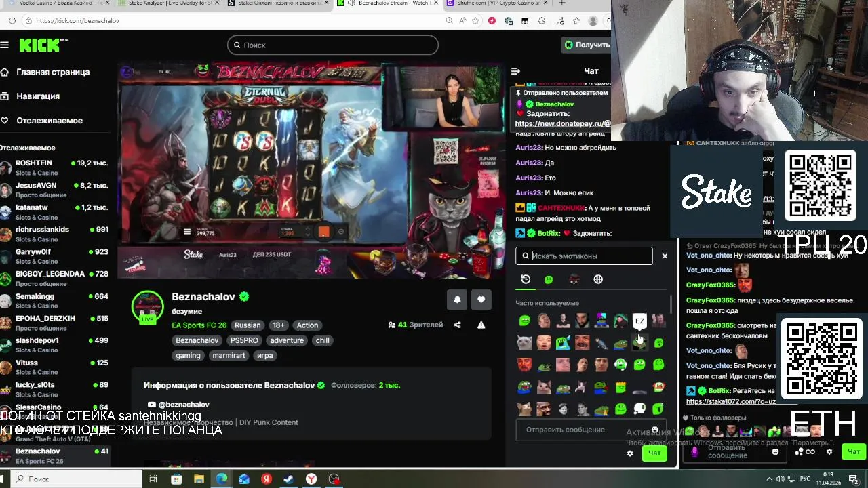Report stream with warning triangle icon
Viewport: 868px width, 488px height.
click(x=481, y=325)
